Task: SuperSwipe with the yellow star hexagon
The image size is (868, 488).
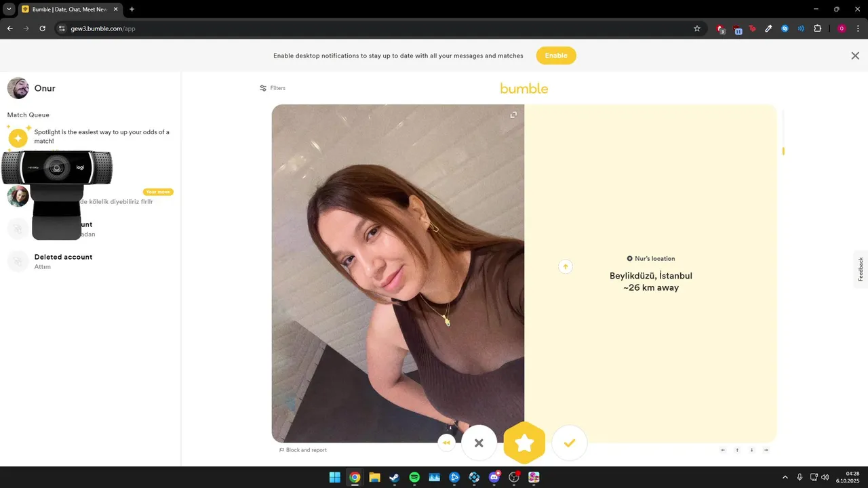Action: pos(524,443)
